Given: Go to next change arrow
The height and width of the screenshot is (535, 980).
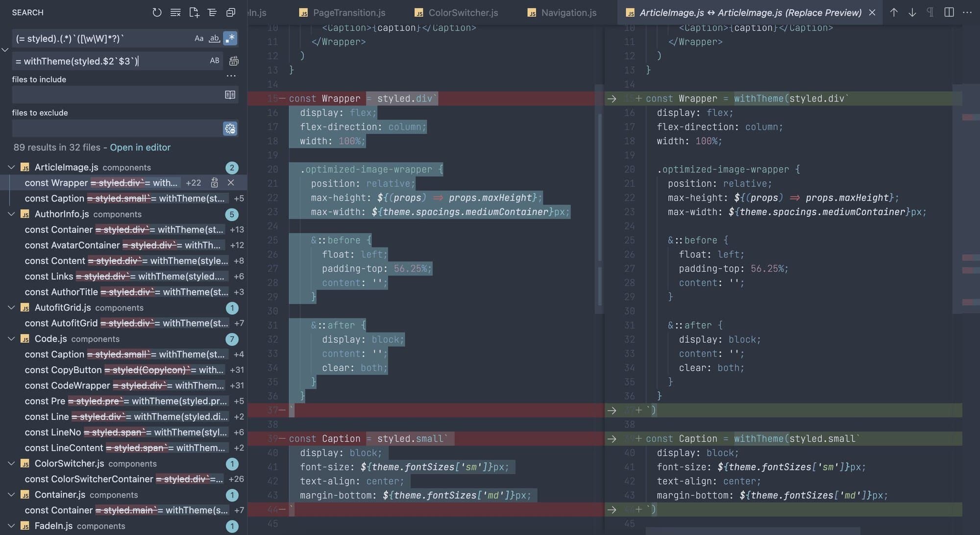Looking at the screenshot, I should point(912,12).
